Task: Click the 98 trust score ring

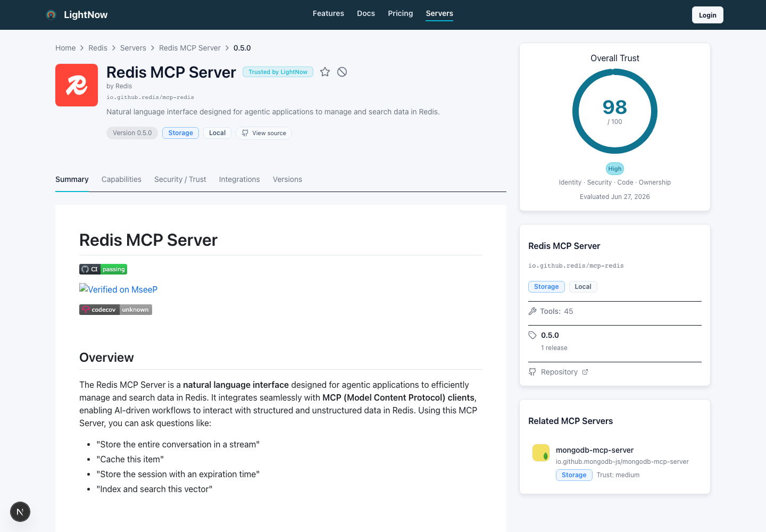Action: click(615, 111)
